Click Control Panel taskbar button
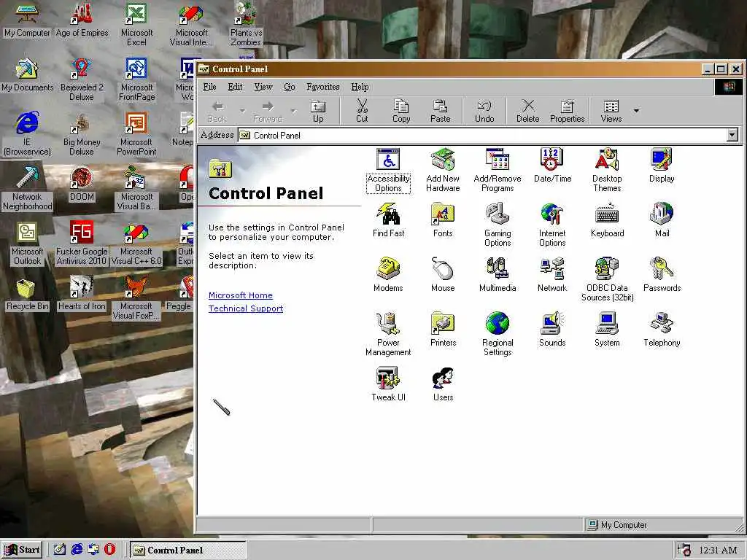The width and height of the screenshot is (747, 560). 187,550
